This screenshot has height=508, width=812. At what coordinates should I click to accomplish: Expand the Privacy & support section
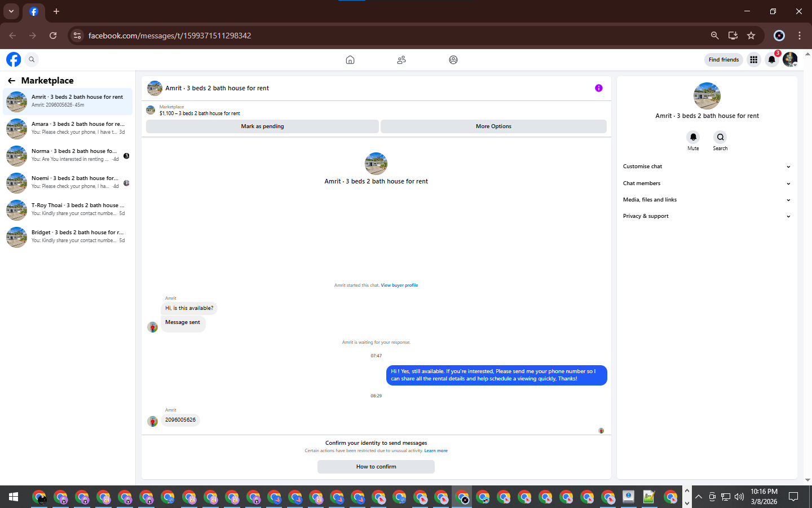pyautogui.click(x=707, y=216)
